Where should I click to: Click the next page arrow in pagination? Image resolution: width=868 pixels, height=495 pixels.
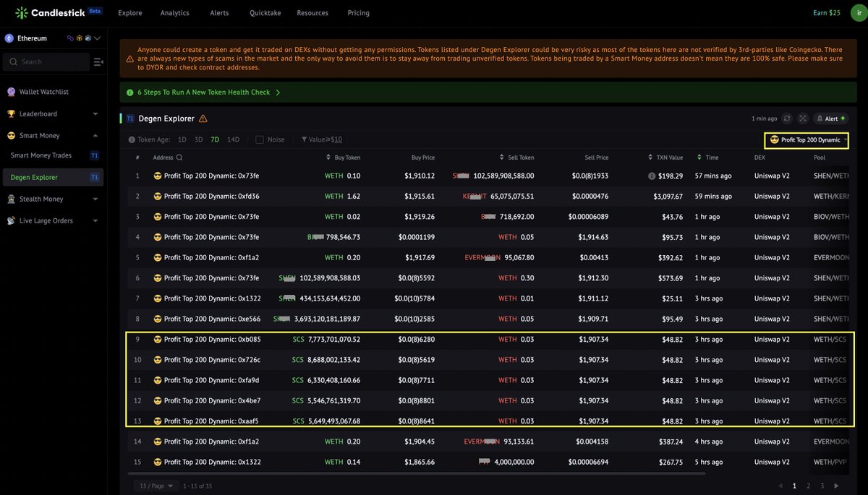pos(836,486)
